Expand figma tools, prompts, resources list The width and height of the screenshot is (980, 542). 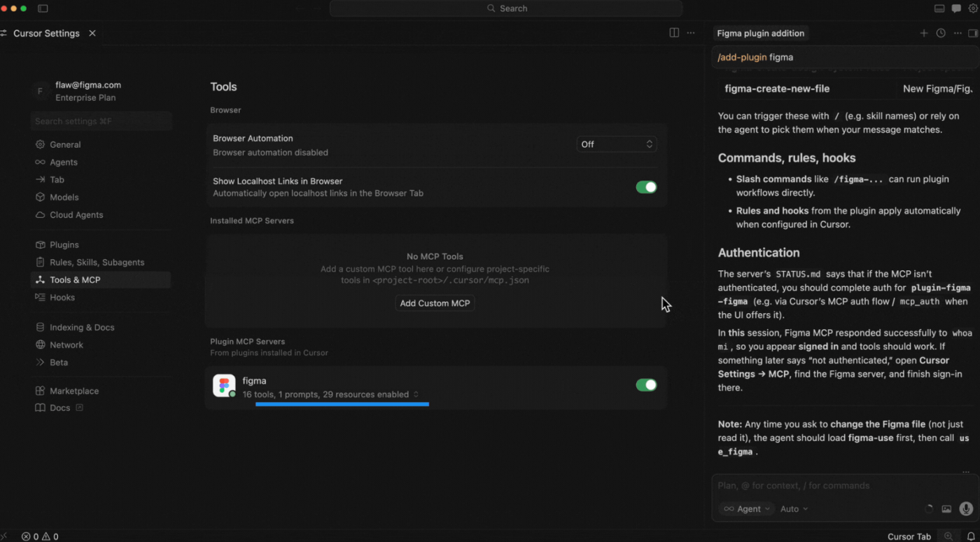(330, 394)
